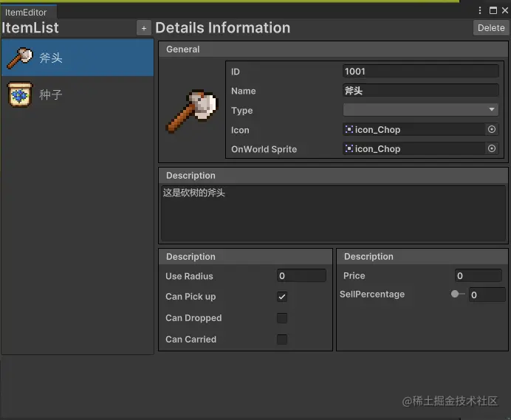
Task: Open the Type dropdown
Action: 420,110
